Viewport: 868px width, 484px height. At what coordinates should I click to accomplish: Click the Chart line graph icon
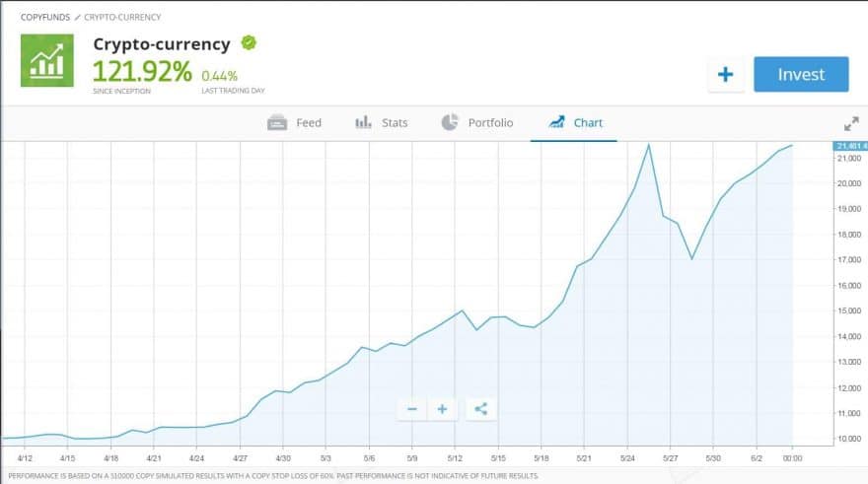pos(556,123)
